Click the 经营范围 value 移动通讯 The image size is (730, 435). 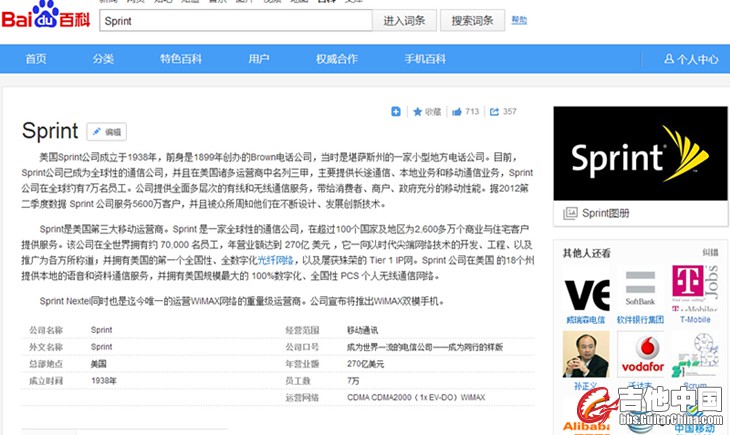point(362,330)
